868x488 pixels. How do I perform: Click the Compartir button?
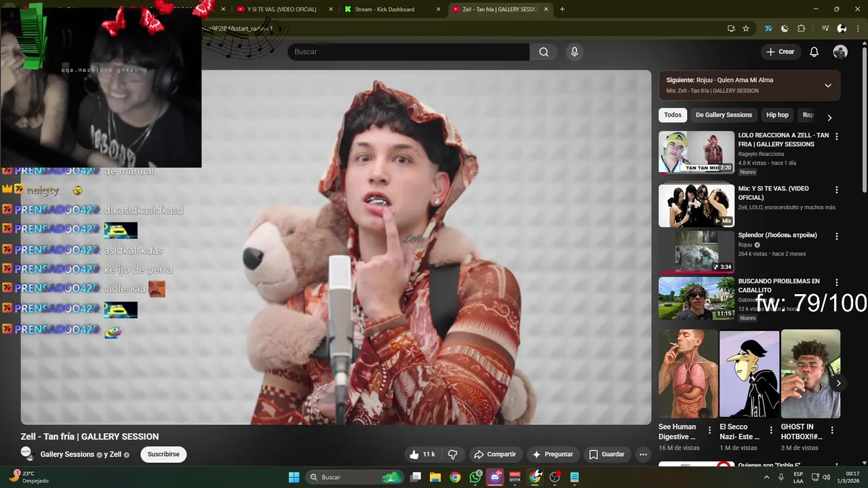pyautogui.click(x=495, y=454)
